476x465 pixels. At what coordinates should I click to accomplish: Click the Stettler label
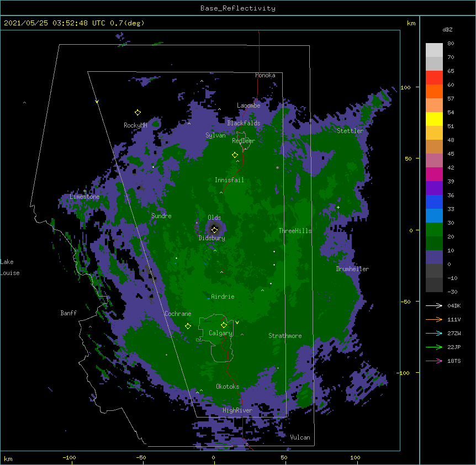point(350,131)
